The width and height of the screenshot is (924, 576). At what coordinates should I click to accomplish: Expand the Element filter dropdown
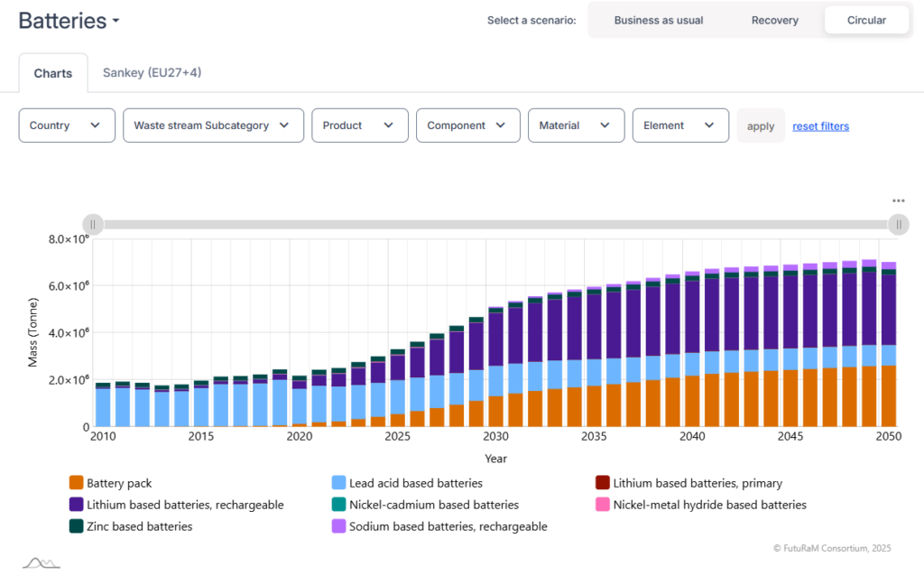point(680,125)
